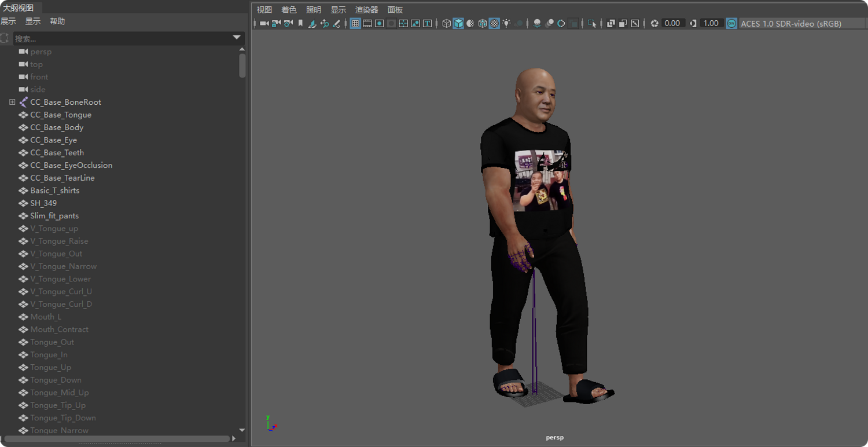Click the Select Camera icon in viewport toolbar

pos(264,24)
